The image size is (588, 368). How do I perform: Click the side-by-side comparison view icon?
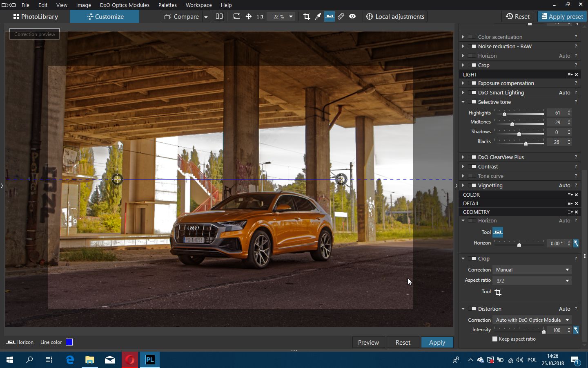pos(219,16)
